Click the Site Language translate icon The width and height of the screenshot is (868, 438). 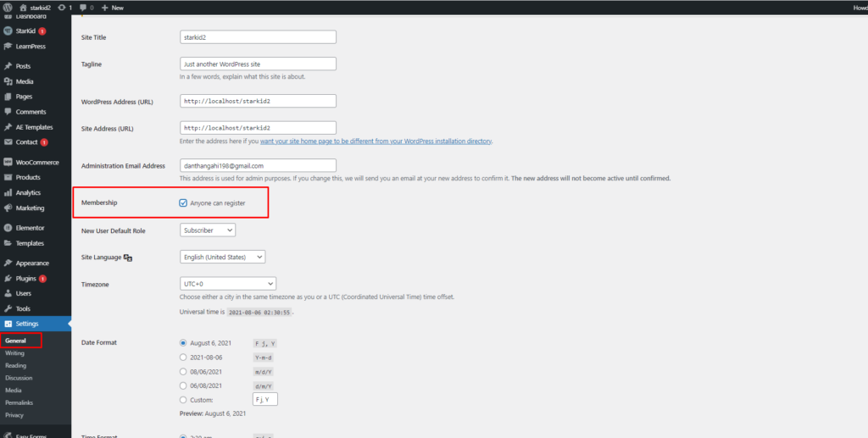click(128, 258)
